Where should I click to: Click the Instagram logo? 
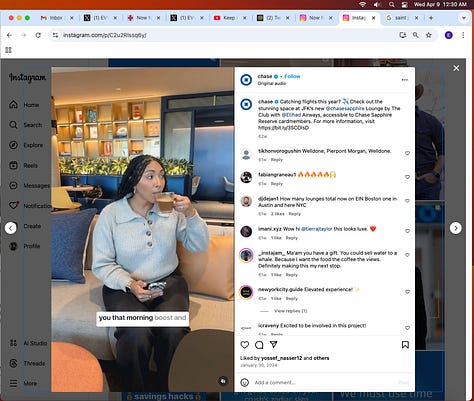click(27, 78)
